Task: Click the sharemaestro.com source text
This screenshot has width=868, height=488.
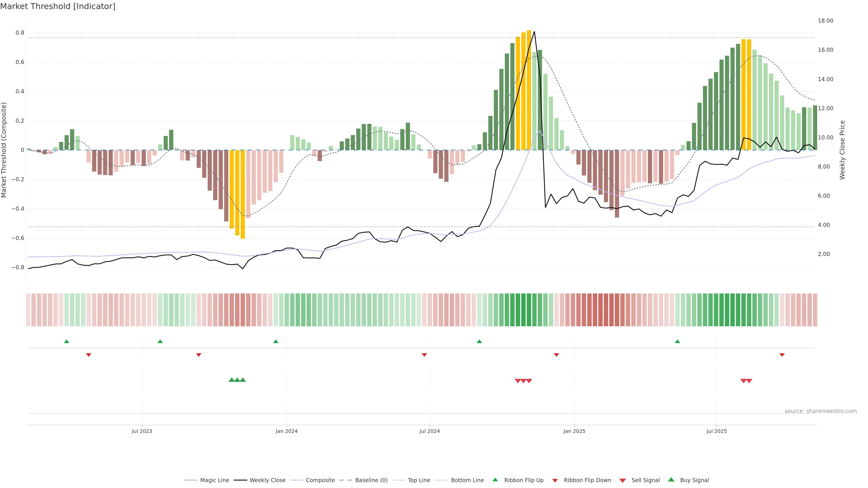Action: click(821, 411)
